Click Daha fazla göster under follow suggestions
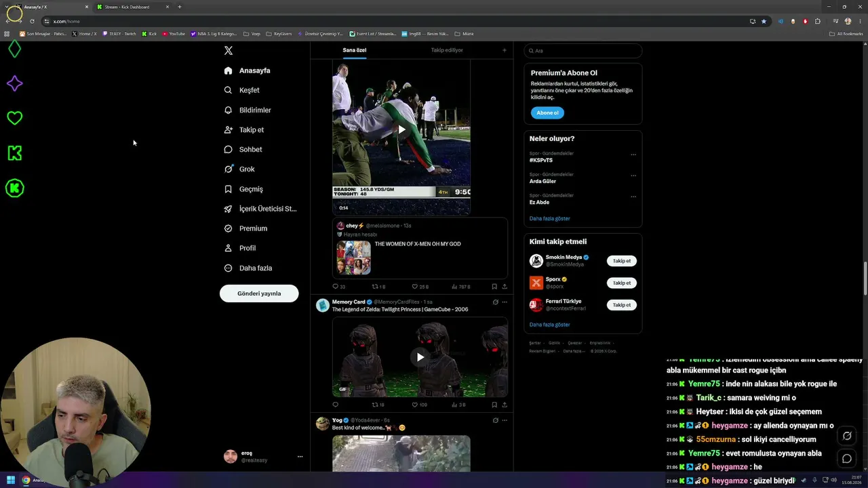 [550, 325]
